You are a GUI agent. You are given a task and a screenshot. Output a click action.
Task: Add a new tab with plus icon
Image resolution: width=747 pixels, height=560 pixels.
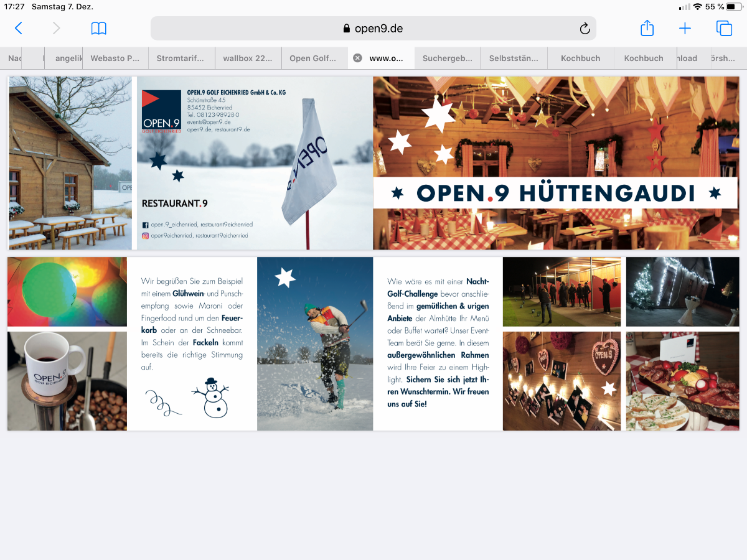(685, 28)
